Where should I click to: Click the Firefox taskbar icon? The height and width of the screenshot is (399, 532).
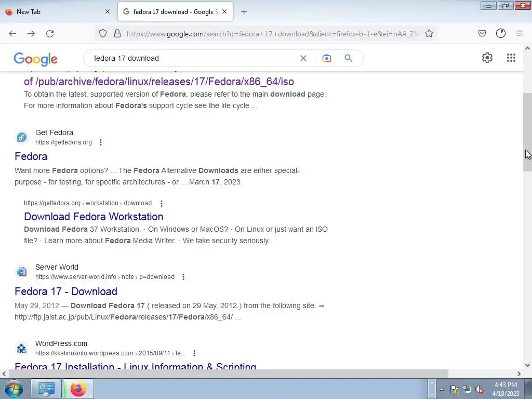tap(78, 389)
